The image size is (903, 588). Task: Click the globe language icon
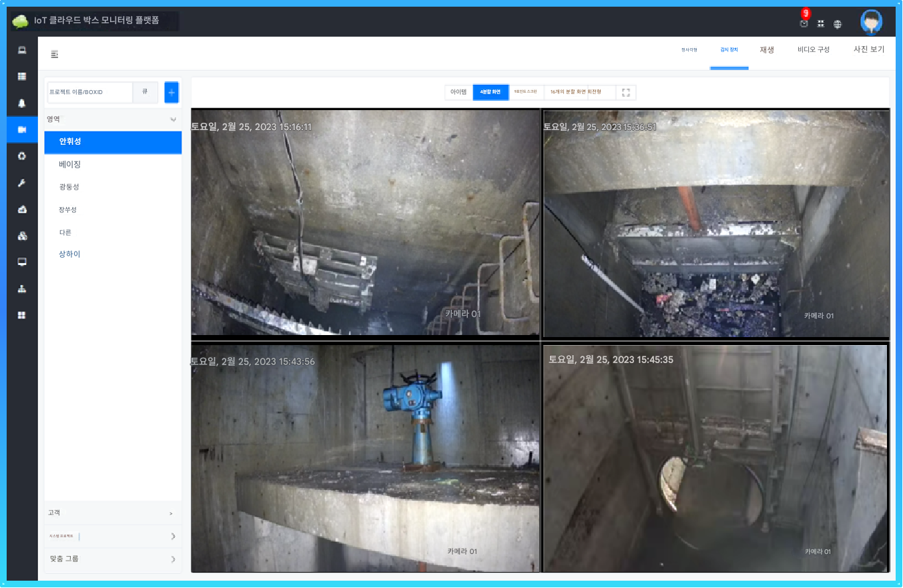838,24
